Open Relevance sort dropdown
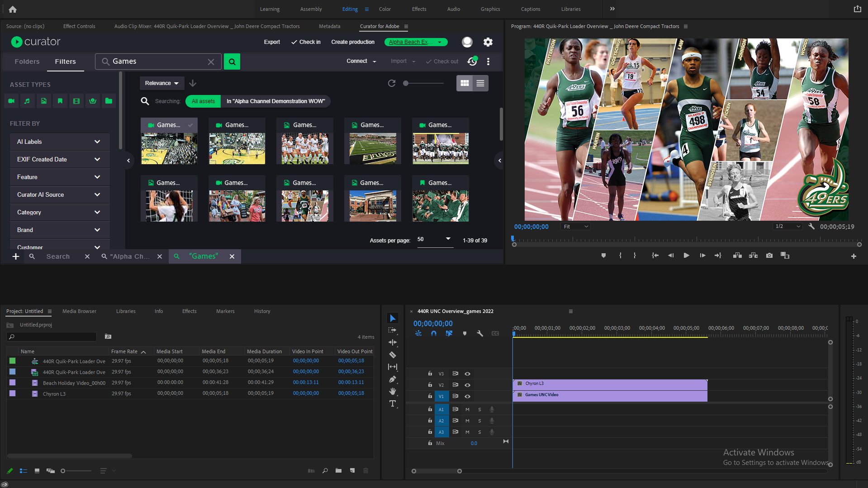868x488 pixels. point(161,83)
